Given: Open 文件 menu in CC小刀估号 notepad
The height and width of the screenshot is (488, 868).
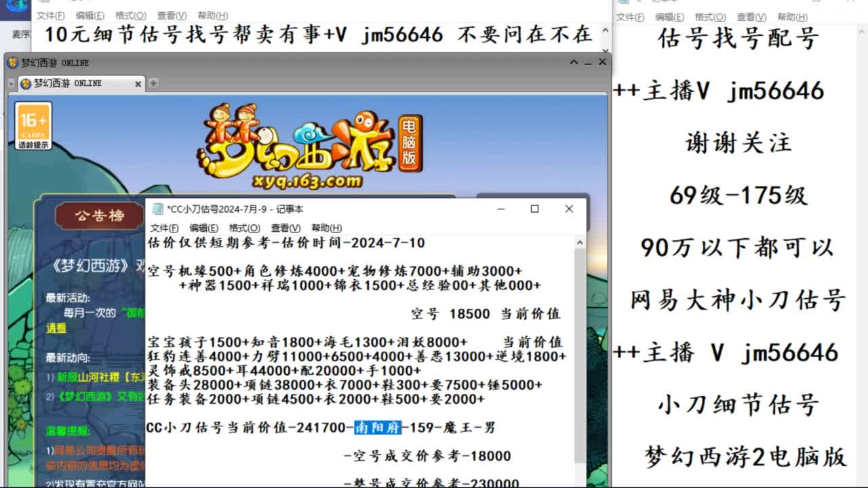Looking at the screenshot, I should pyautogui.click(x=164, y=228).
